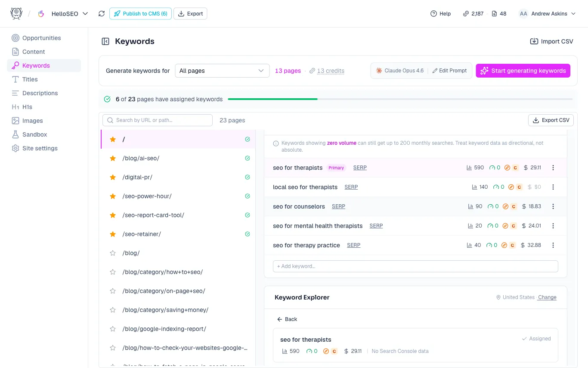Collapse the panel using the icon beside Keywords heading
Viewport: 588px width, 368px height.
point(105,41)
